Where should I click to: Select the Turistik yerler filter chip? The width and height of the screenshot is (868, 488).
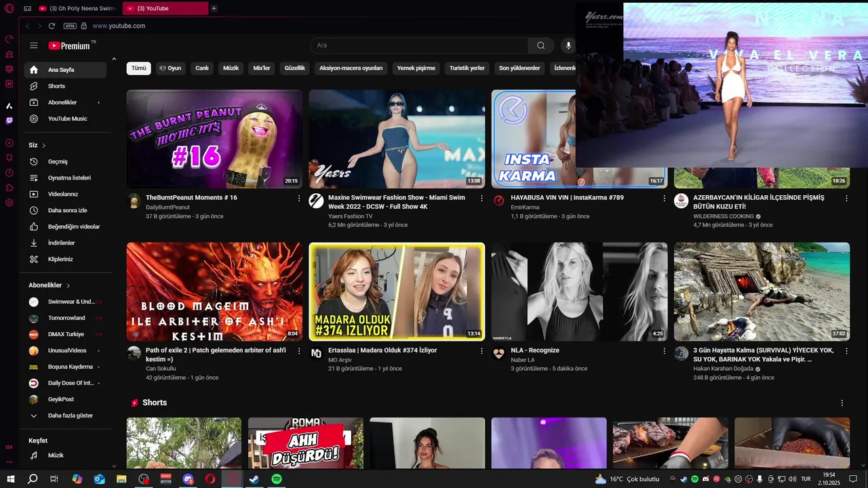pyautogui.click(x=467, y=68)
